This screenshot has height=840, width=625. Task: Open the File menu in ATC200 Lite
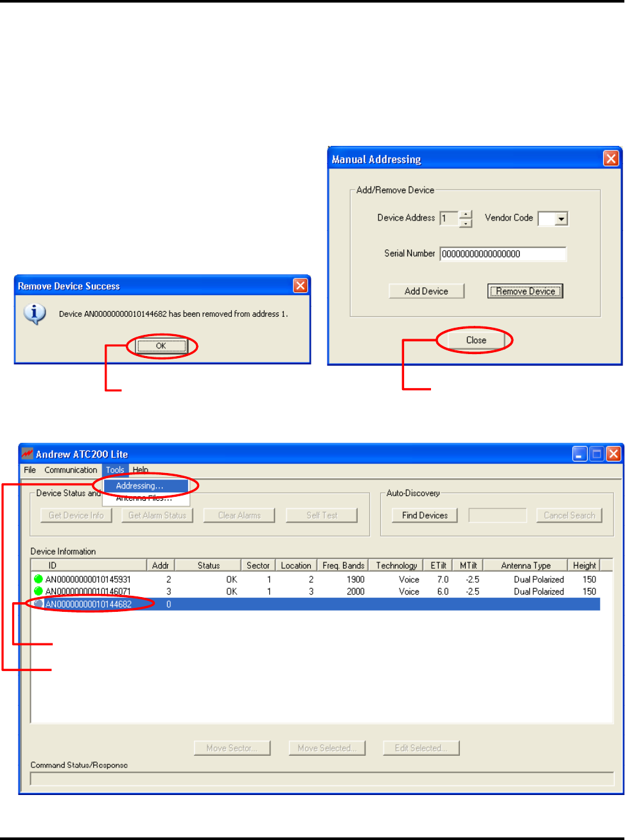30,470
